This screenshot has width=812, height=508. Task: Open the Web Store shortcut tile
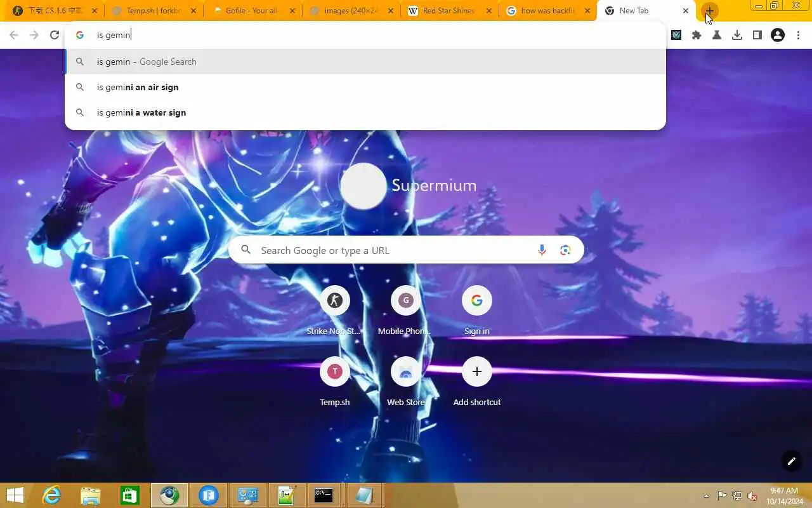pyautogui.click(x=405, y=382)
